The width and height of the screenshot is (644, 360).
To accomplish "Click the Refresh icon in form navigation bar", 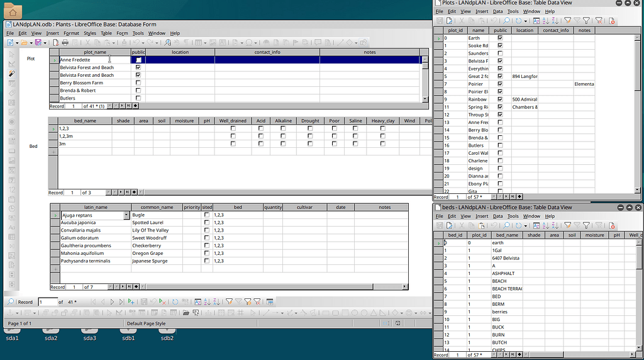I will (x=175, y=302).
